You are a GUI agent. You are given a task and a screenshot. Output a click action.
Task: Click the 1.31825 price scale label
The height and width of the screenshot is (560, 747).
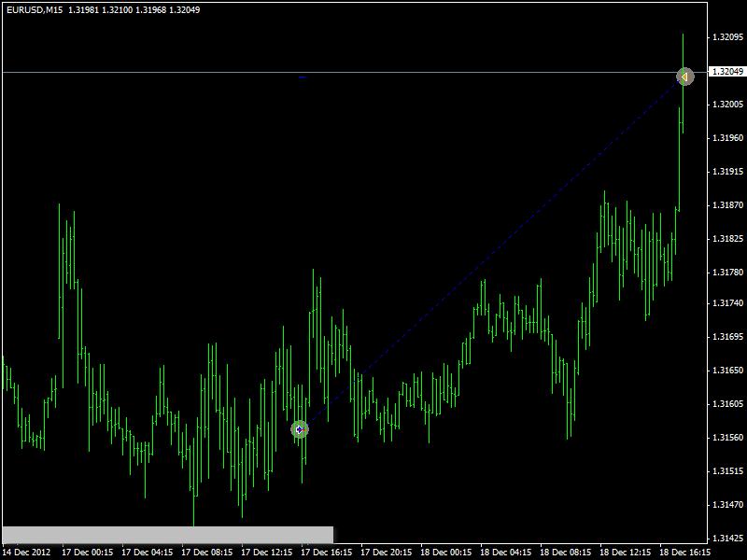pyautogui.click(x=727, y=239)
